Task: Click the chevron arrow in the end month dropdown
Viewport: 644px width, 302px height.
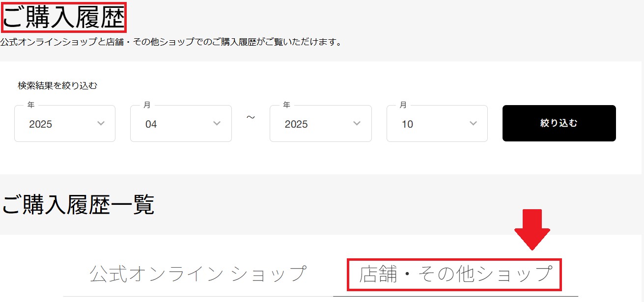Action: [474, 123]
